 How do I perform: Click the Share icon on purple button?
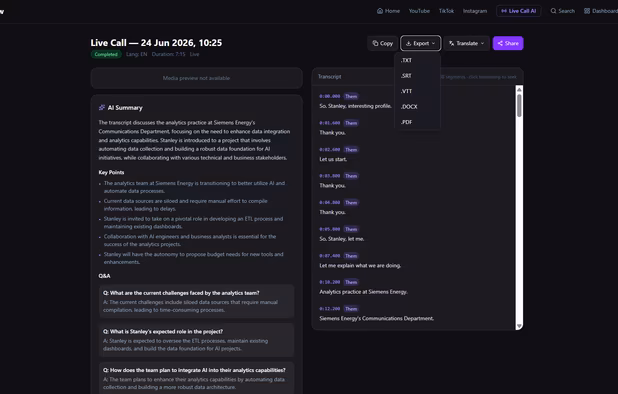pos(500,43)
